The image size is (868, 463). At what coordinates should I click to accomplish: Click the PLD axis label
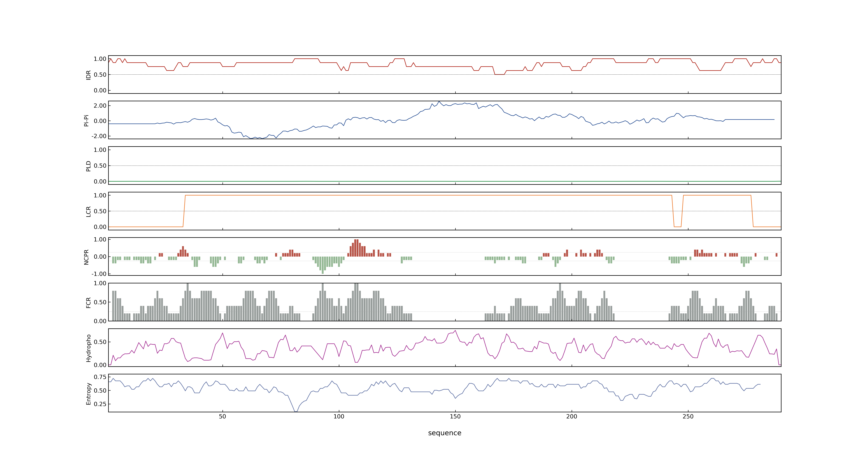point(89,166)
